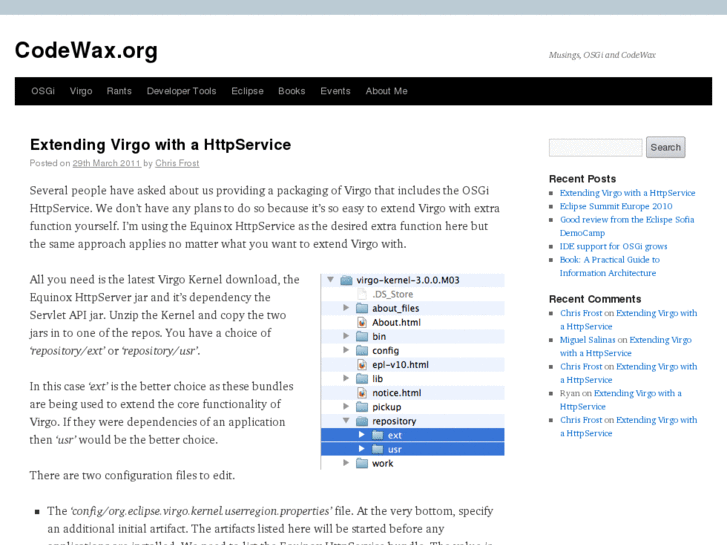The height and width of the screenshot is (545, 727).
Task: Click the usr folder icon
Action: coord(378,449)
